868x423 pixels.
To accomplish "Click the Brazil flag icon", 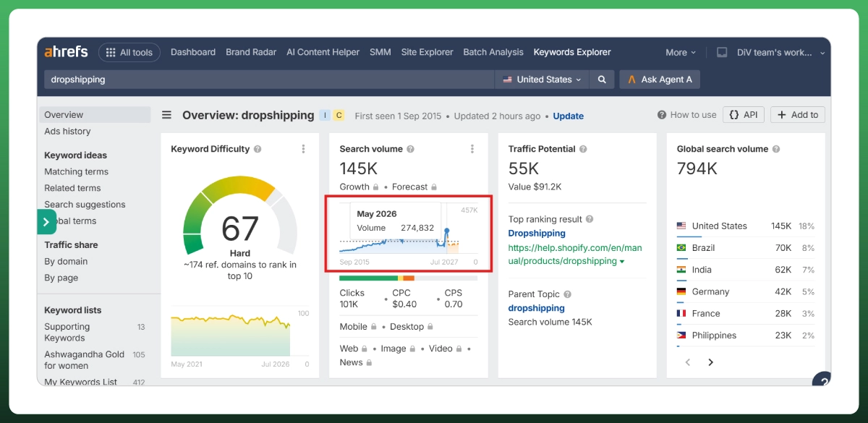I will tap(681, 247).
